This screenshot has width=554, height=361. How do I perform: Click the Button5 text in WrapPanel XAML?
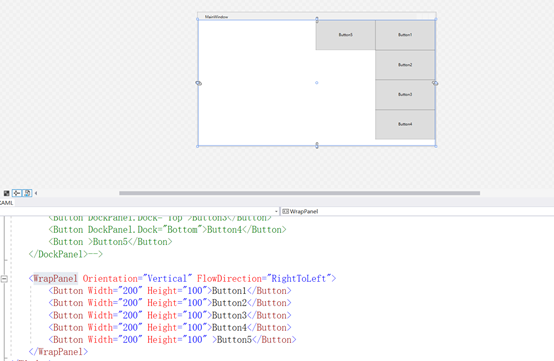pyautogui.click(x=234, y=340)
